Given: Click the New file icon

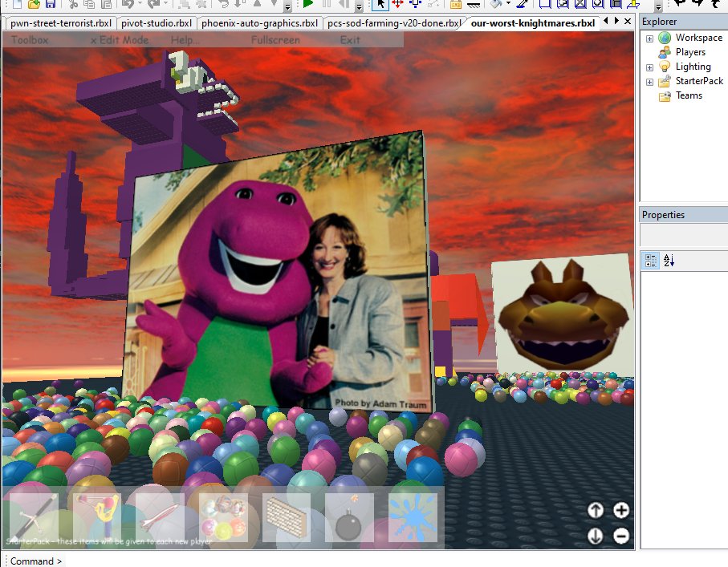Looking at the screenshot, I should click(x=18, y=4).
